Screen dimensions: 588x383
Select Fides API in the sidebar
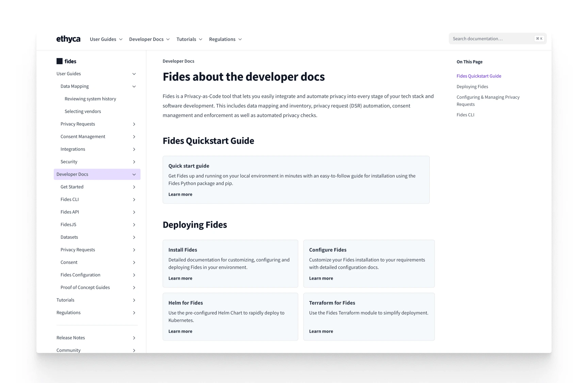(70, 212)
